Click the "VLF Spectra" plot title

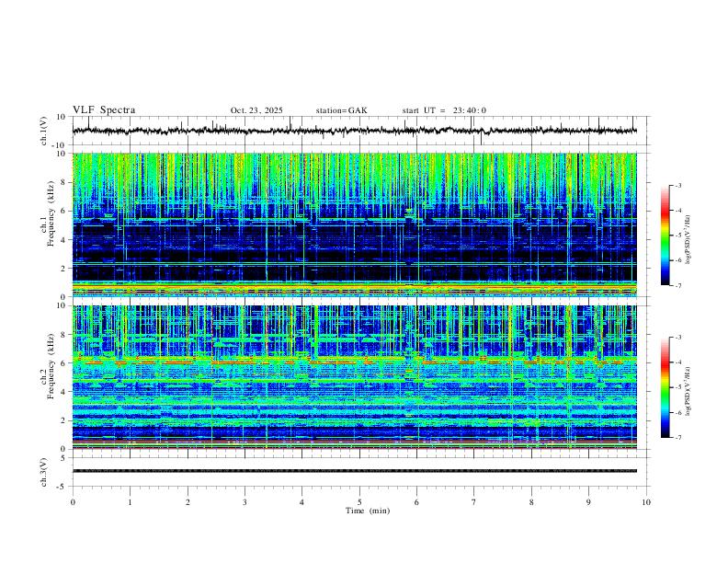coord(104,110)
